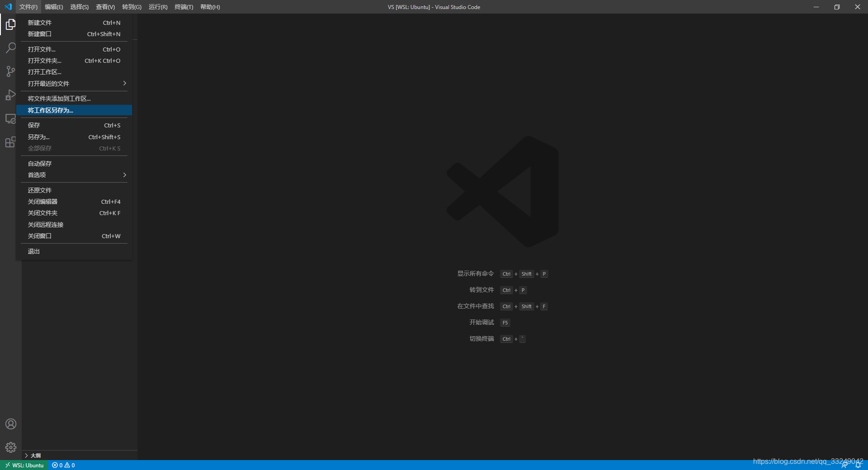The image size is (868, 470).
Task: Click the feedback icon in status bar
Action: tap(844, 465)
